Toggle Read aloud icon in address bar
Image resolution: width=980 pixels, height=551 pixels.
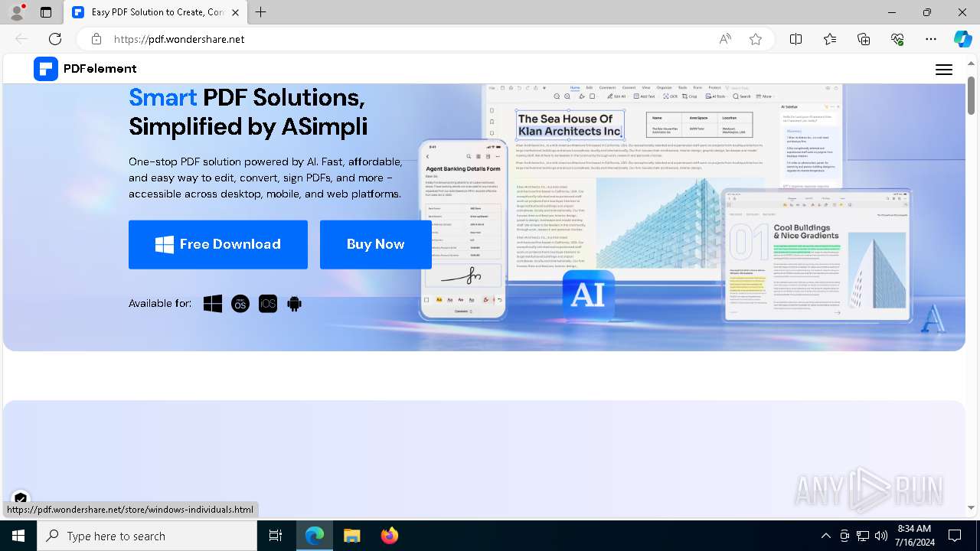(725, 39)
